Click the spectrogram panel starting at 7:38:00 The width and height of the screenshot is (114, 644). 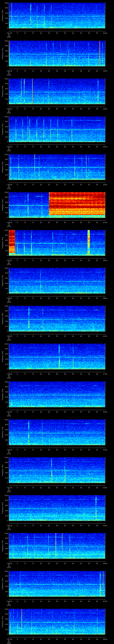[x=57, y=281]
